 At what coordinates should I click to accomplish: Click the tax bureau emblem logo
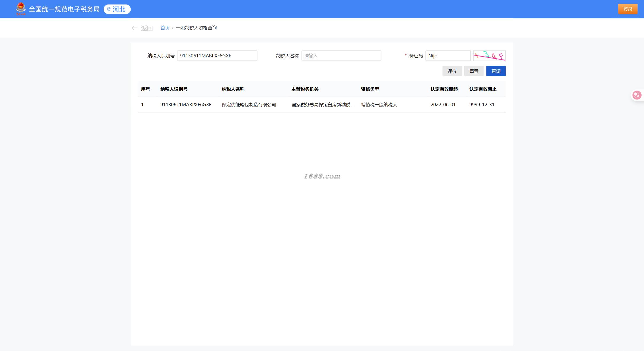(x=21, y=9)
